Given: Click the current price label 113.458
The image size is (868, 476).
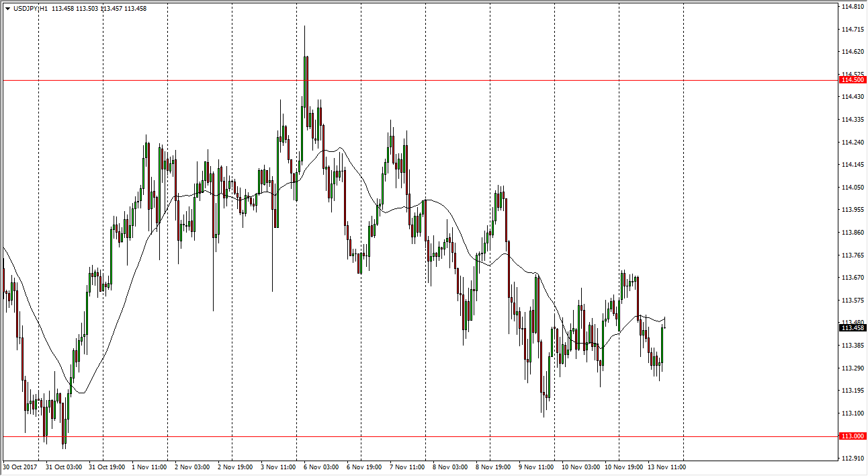Looking at the screenshot, I should 852,328.
